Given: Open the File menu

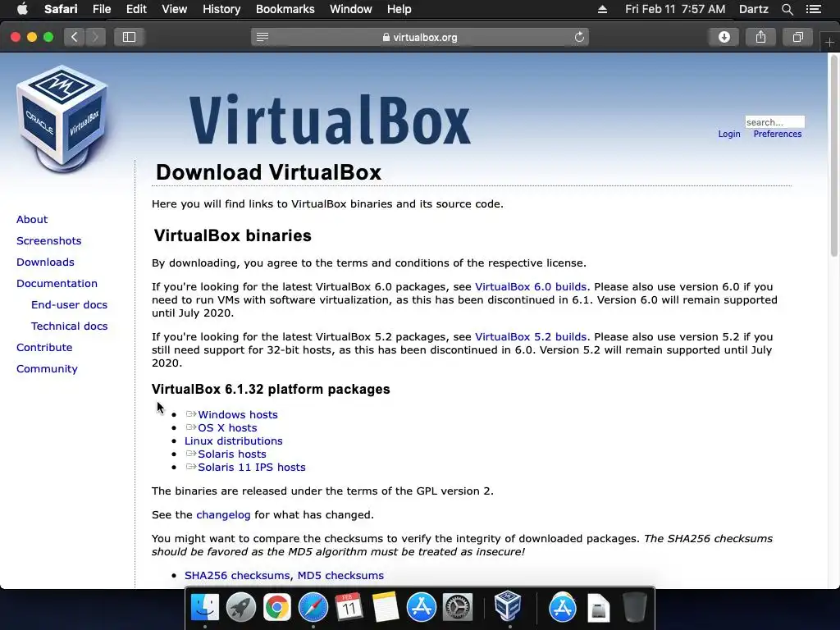Looking at the screenshot, I should click(x=101, y=9).
